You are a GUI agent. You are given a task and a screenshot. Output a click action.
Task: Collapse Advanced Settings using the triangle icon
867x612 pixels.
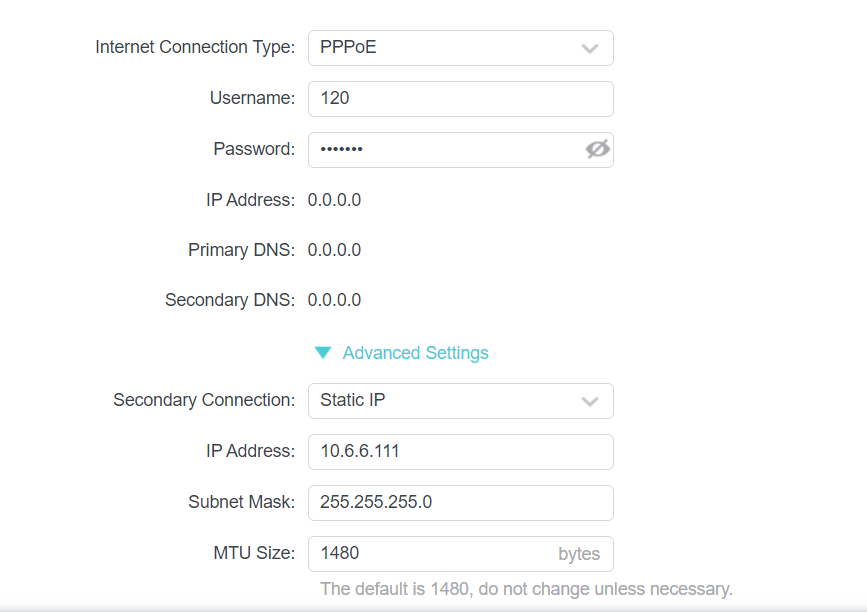click(x=323, y=353)
